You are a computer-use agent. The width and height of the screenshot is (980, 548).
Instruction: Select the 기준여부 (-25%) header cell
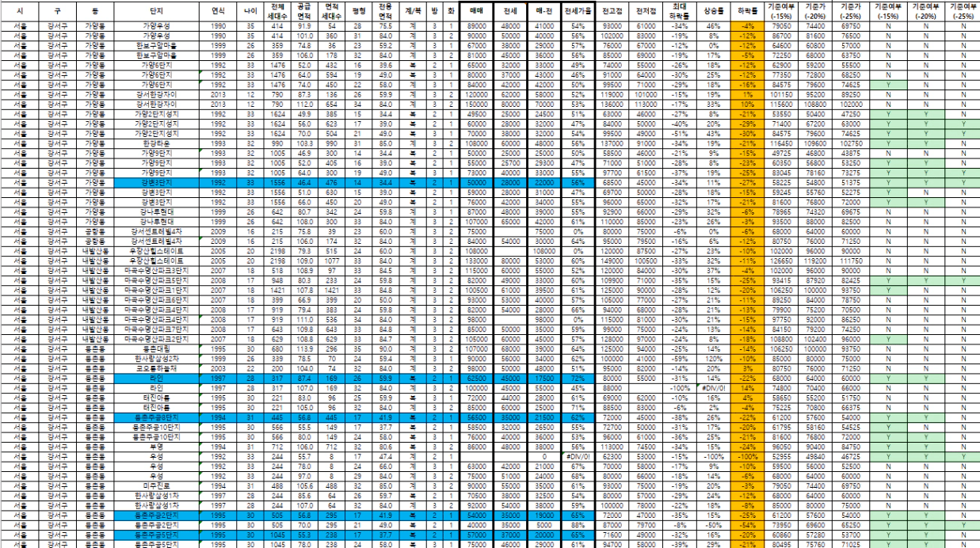point(961,12)
